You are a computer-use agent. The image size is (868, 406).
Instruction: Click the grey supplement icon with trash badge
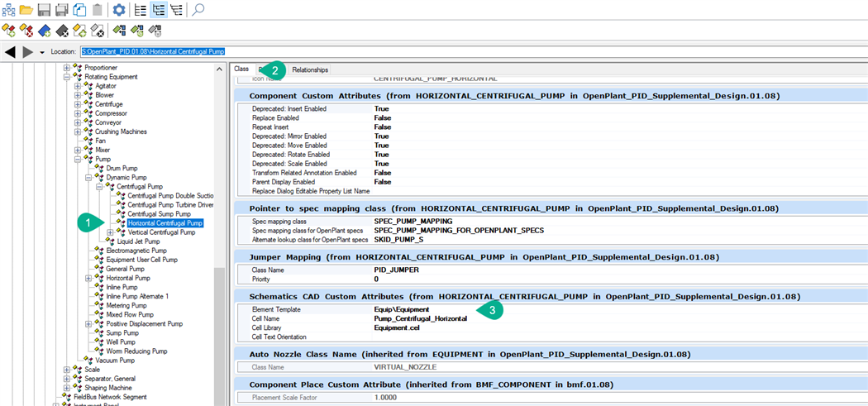click(x=155, y=30)
